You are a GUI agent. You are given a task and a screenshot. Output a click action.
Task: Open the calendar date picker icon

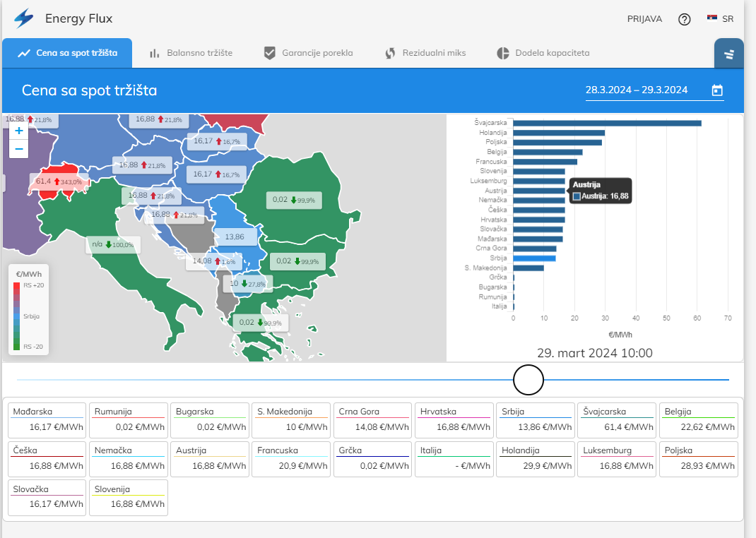[717, 90]
